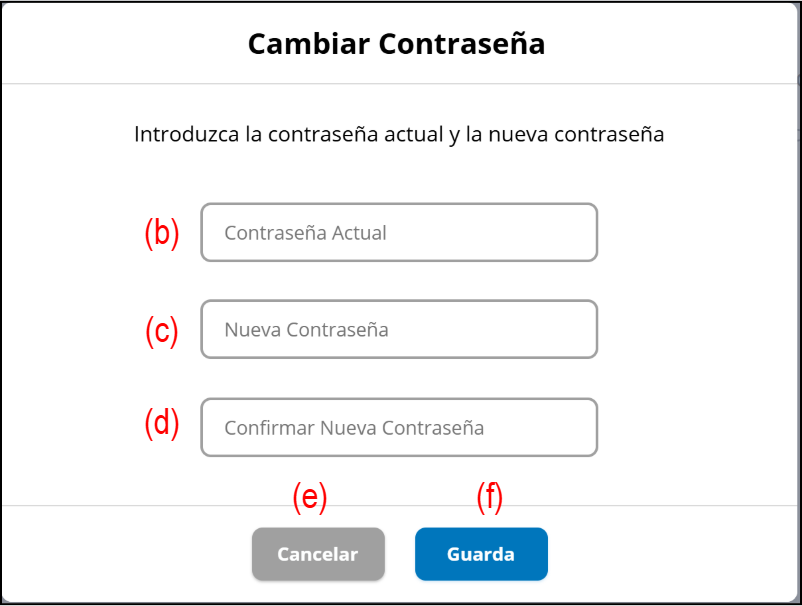802x606 pixels.
Task: Click the Cambiar Contraseña dialog title
Action: pyautogui.click(x=396, y=44)
